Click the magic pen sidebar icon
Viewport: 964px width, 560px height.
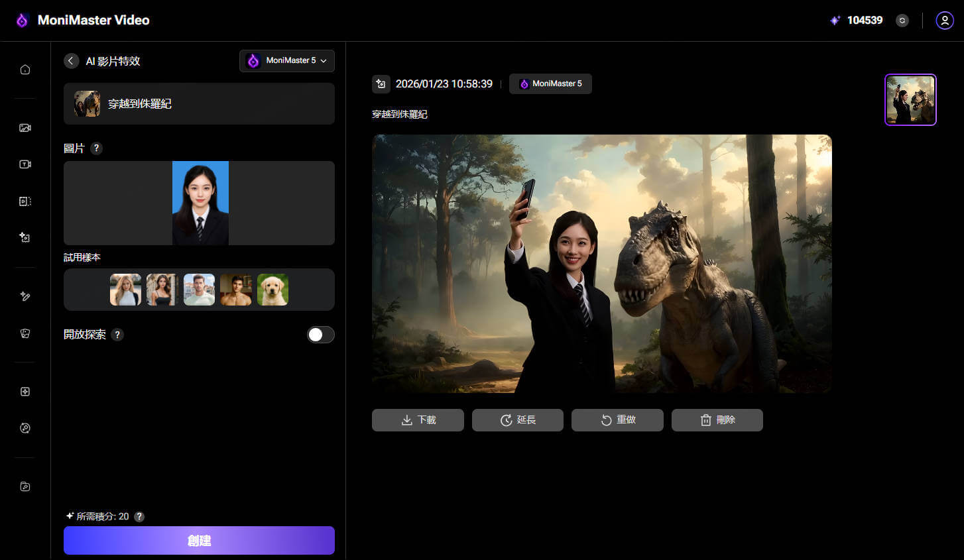click(25, 296)
